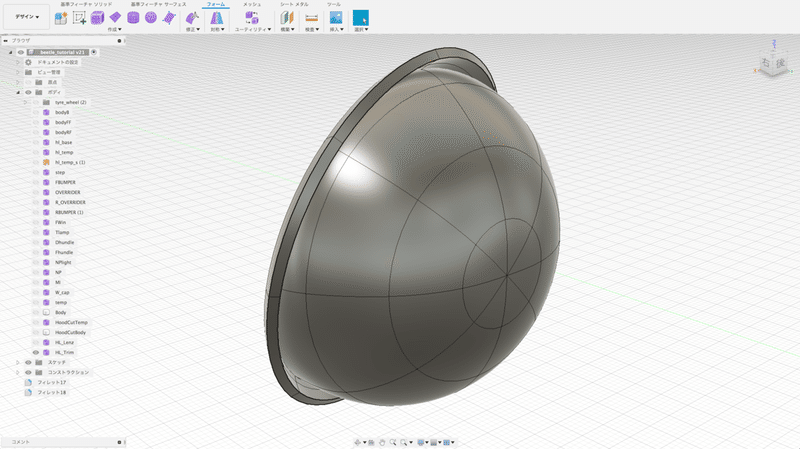The height and width of the screenshot is (449, 800).
Task: Open the 対称 dropdown menu
Action: click(x=217, y=30)
